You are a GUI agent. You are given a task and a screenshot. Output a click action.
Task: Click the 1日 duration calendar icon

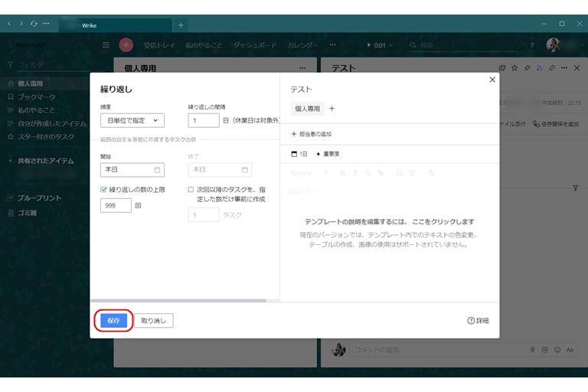[x=294, y=154]
